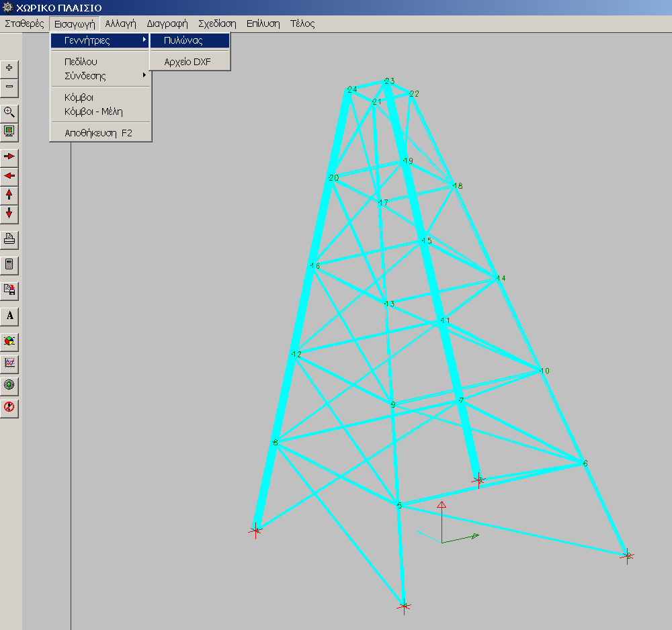Image resolution: width=672 pixels, height=630 pixels.
Task: Click node label 7 on the tower
Action: pyautogui.click(x=461, y=400)
